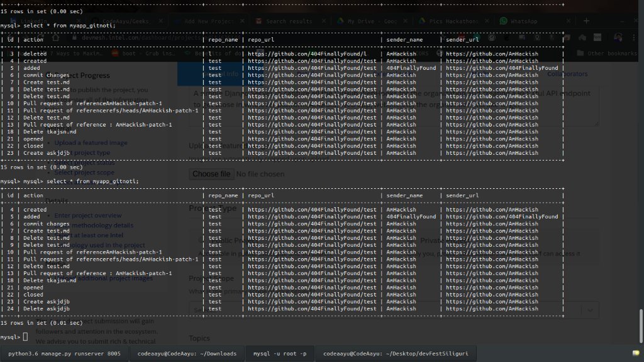
Task: Click the Drive favicon on the Pics Hackathon tab
Action: coord(422,21)
